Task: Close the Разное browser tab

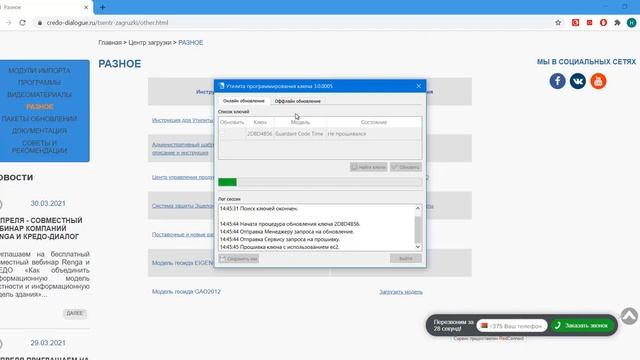Action: pos(86,7)
